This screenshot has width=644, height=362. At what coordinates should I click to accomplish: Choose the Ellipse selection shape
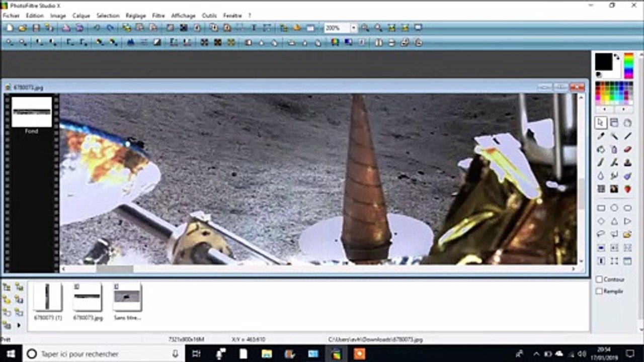pyautogui.click(x=614, y=208)
